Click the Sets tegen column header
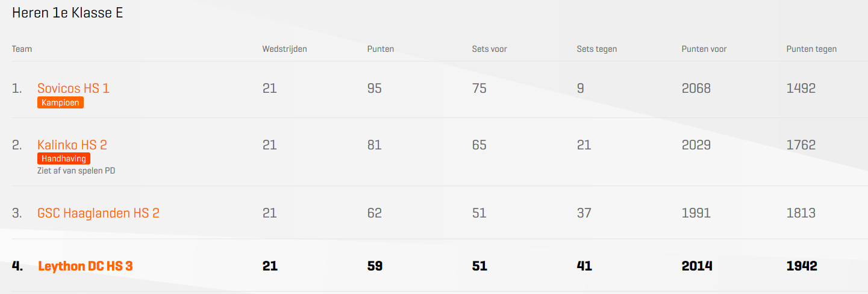The height and width of the screenshot is (294, 868). click(597, 49)
